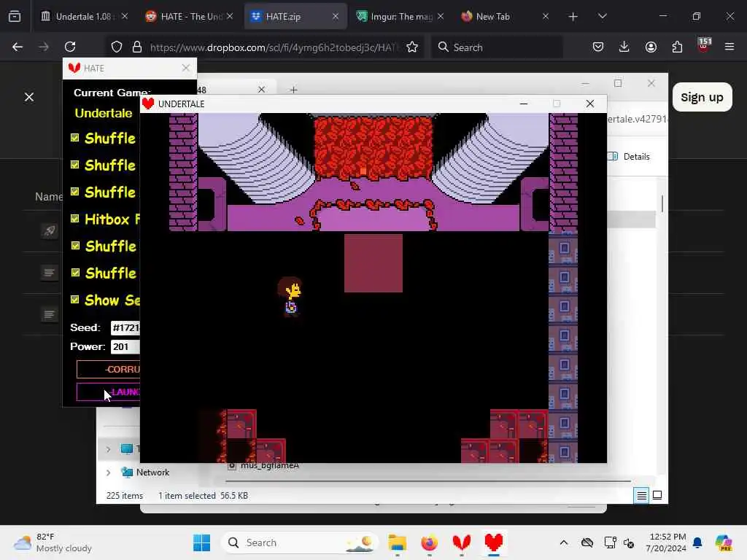The image size is (747, 560).
Task: Add a new tab in File Explorer
Action: click(x=293, y=90)
